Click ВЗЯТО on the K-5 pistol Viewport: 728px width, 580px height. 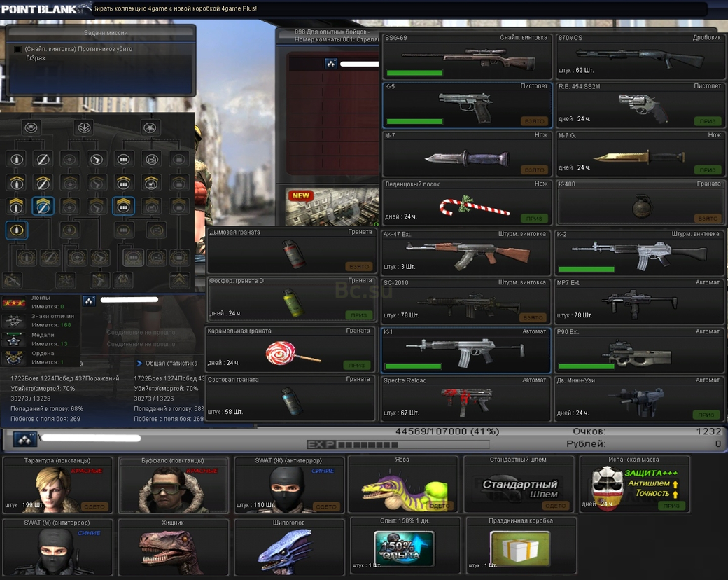[534, 121]
